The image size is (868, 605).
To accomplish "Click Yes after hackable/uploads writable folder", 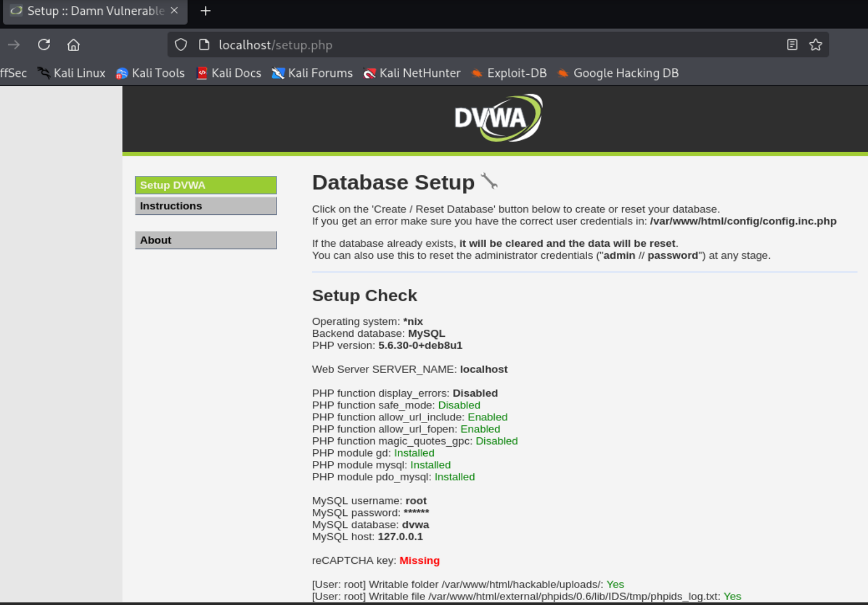I will pos(615,585).
